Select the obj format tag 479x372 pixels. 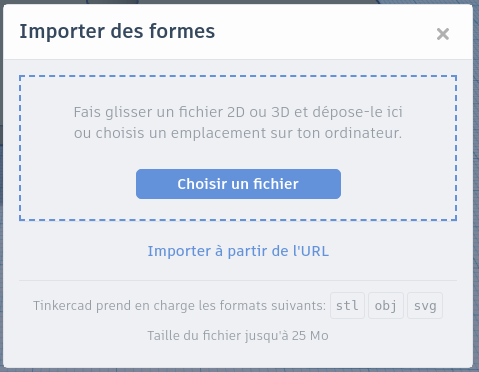click(386, 305)
